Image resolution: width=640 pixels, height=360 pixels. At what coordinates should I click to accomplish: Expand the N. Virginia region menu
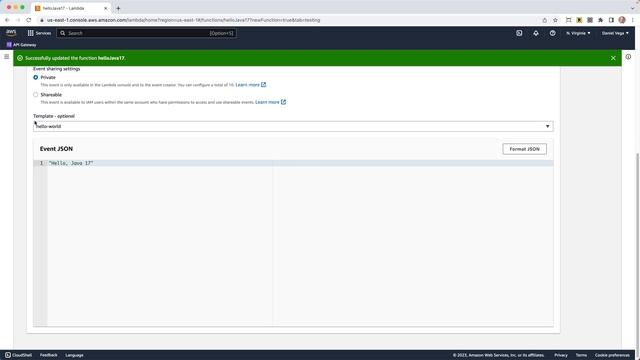tap(578, 33)
